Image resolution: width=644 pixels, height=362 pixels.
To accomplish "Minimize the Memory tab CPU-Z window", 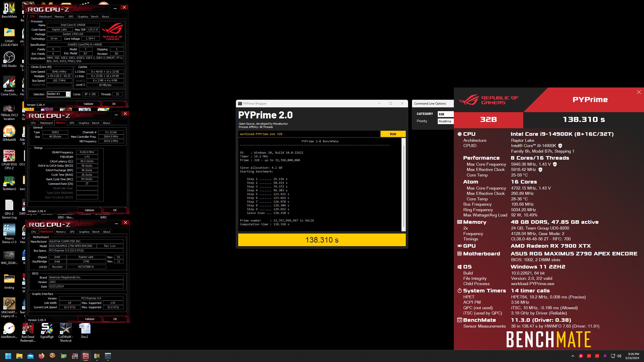I will (x=116, y=114).
